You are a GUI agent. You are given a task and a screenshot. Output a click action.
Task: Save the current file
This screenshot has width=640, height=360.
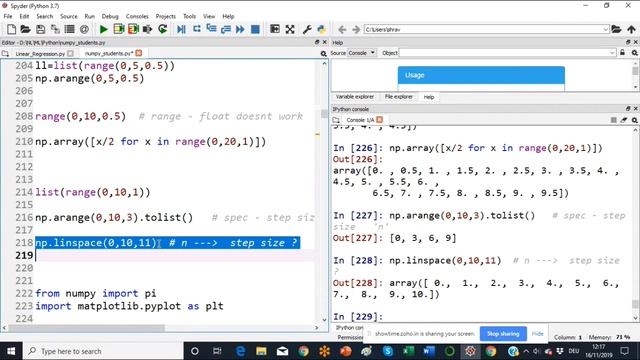tap(40, 29)
